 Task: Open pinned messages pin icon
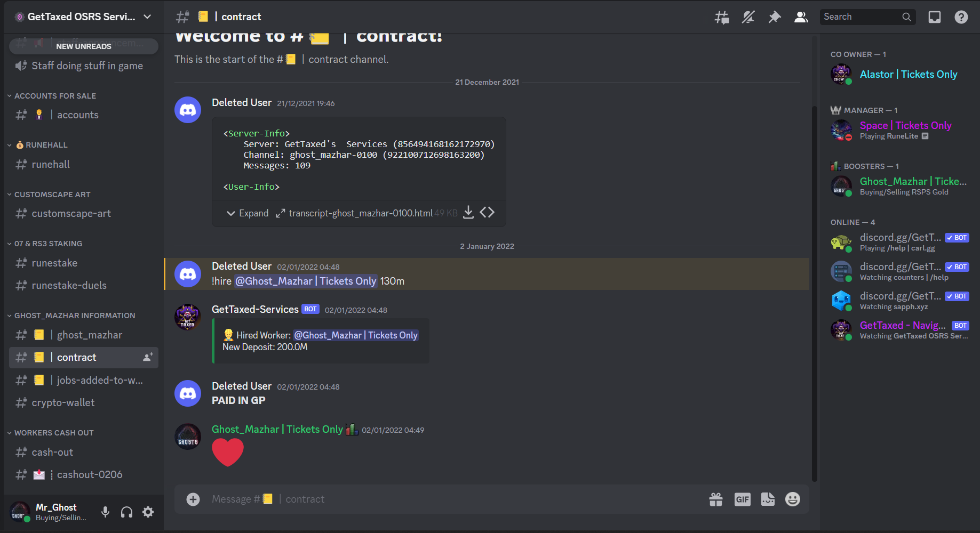[775, 17]
